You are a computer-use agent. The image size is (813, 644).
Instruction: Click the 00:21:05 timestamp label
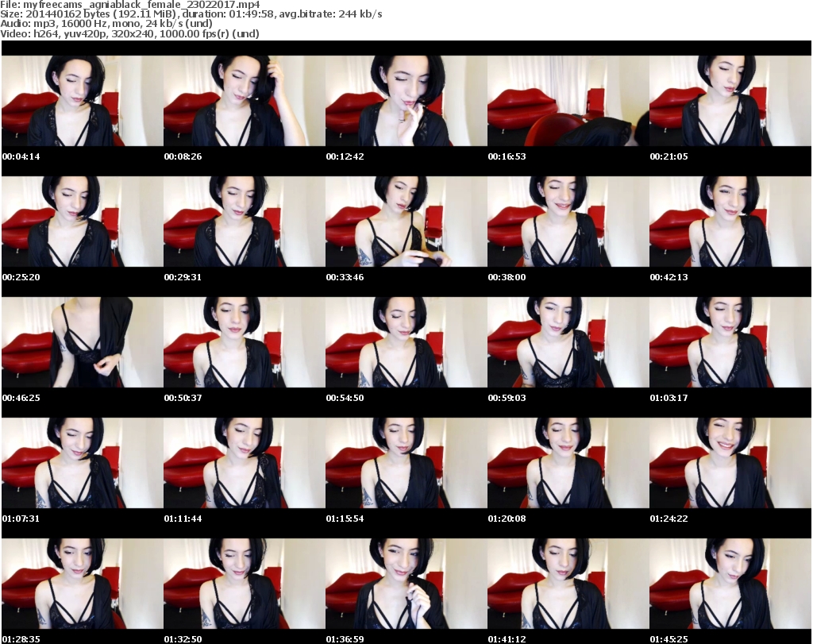tap(669, 156)
